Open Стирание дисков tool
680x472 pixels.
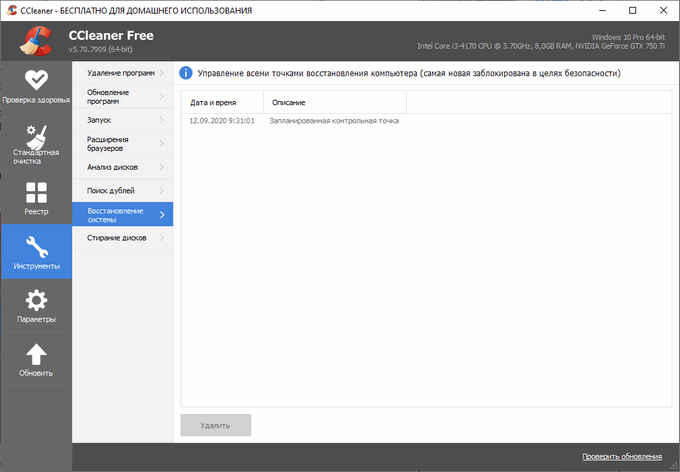[123, 238]
